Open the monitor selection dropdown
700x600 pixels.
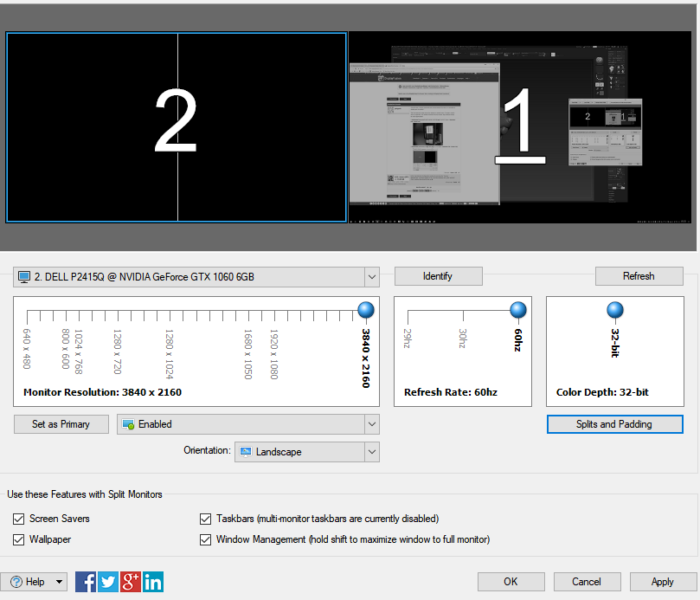(371, 277)
